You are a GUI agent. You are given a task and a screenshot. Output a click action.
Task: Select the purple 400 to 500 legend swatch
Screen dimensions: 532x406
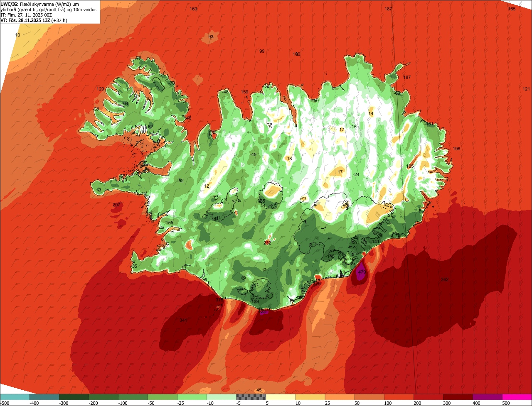488,397
